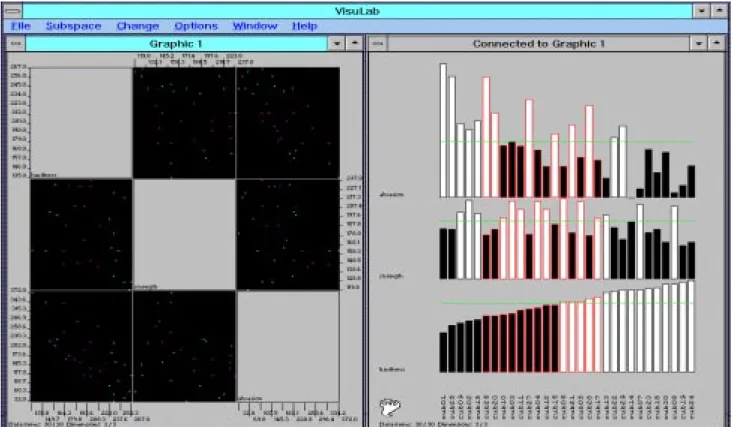Viewport: 733px width, 427px height.
Task: Open the File menu
Action: click(x=21, y=26)
